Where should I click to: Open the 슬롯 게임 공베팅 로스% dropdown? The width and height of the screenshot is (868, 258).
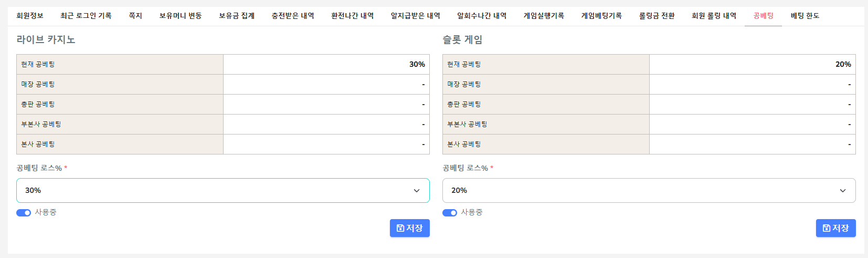[649, 190]
